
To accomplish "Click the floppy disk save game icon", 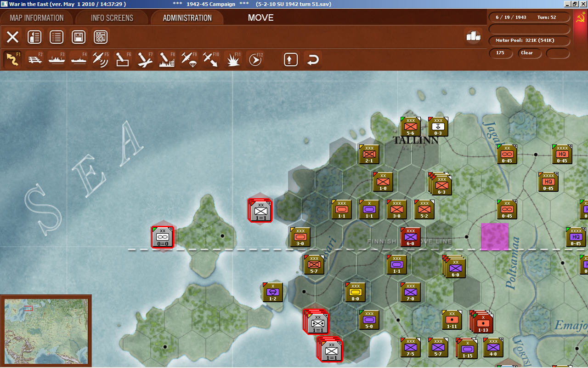I will [79, 37].
